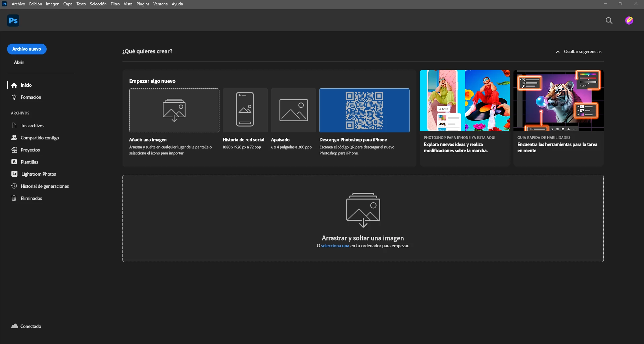
Task: Click the small Ps icon in title bar
Action: pyautogui.click(x=4, y=4)
